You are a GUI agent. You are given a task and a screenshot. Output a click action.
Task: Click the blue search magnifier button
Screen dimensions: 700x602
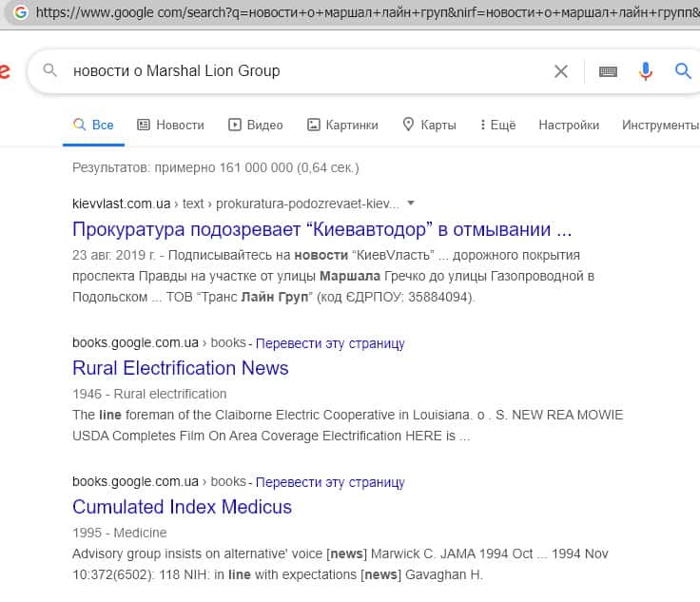(683, 71)
